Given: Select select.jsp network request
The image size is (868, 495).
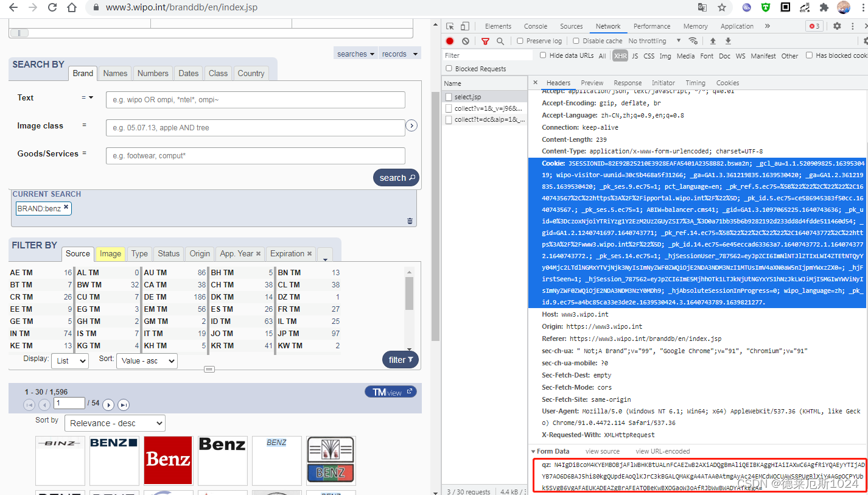Looking at the screenshot, I should tap(485, 97).
